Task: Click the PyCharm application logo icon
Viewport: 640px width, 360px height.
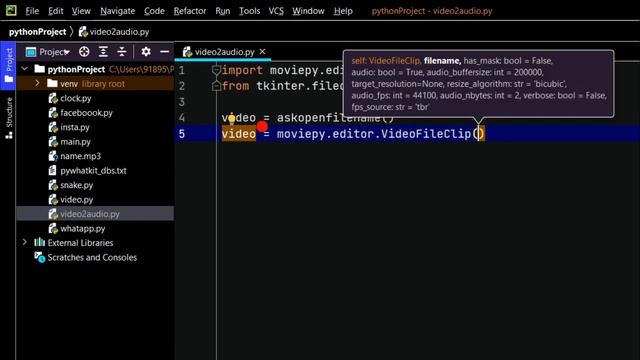Action: 11,11
